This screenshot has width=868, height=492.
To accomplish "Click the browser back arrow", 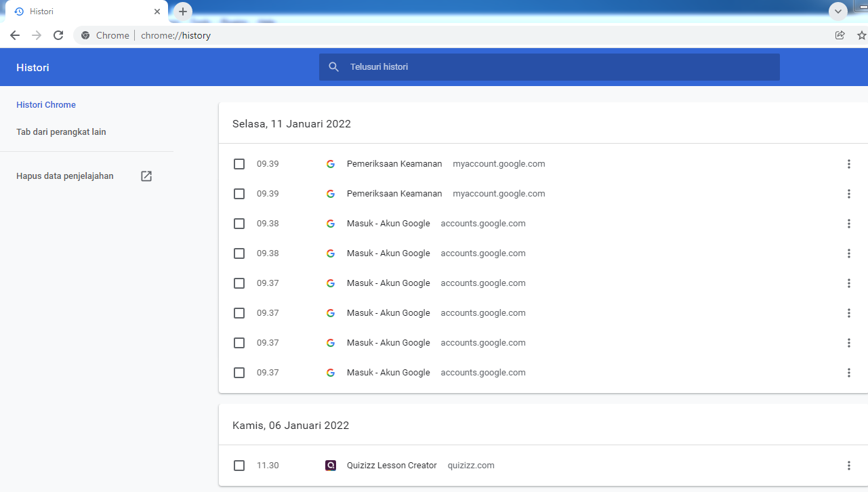I will 15,35.
